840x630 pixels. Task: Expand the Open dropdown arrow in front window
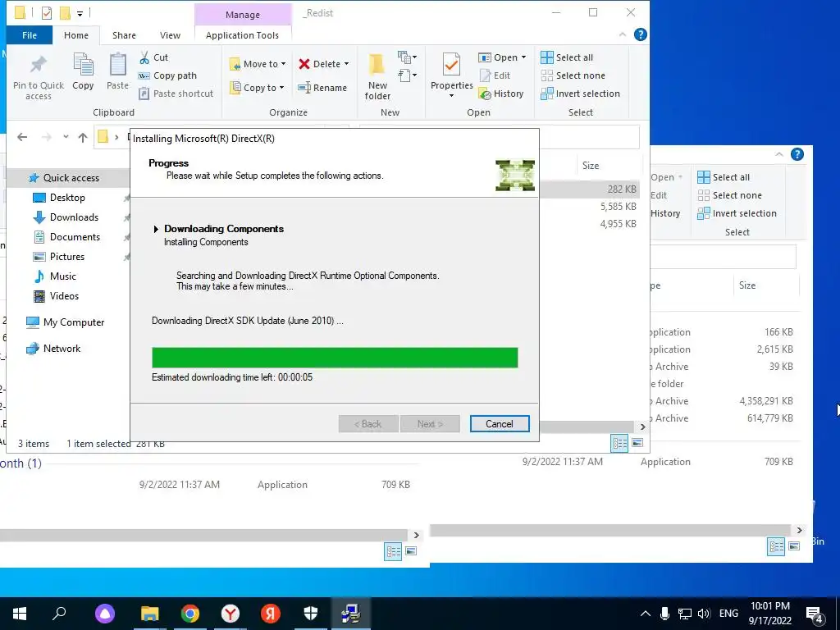pos(523,57)
